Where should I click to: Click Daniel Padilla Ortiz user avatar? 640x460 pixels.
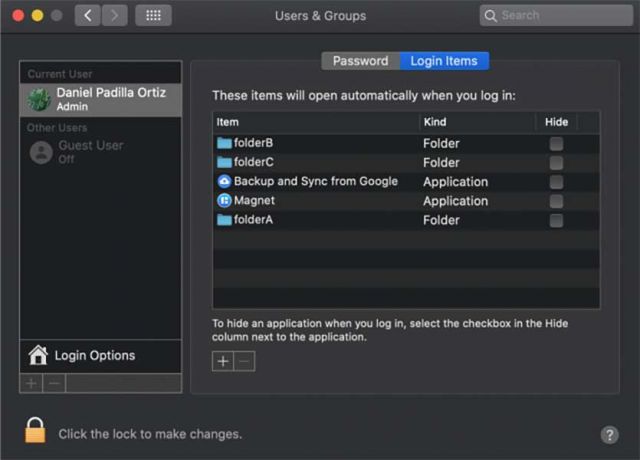click(x=40, y=100)
